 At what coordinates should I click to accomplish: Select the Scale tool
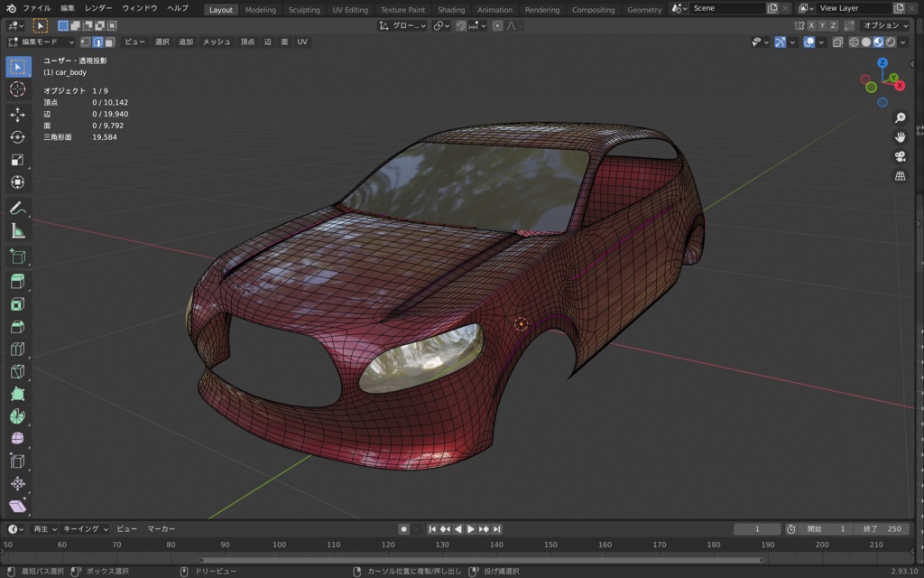coord(17,158)
